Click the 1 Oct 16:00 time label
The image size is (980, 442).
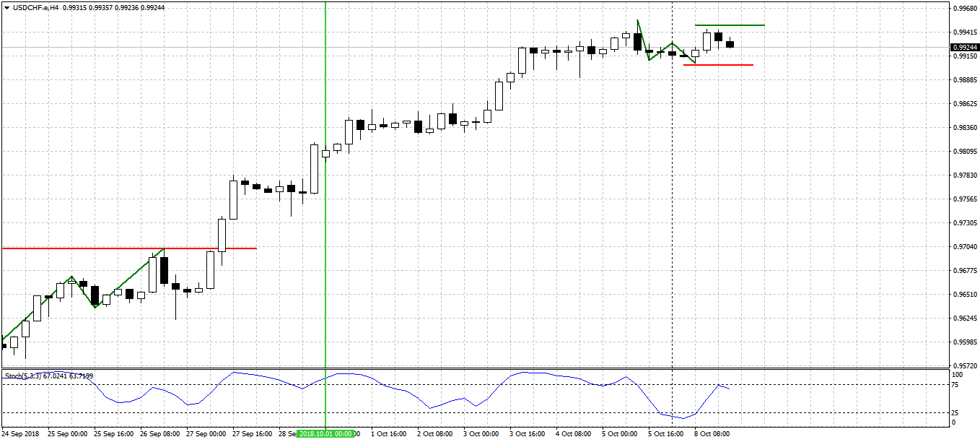(390, 433)
